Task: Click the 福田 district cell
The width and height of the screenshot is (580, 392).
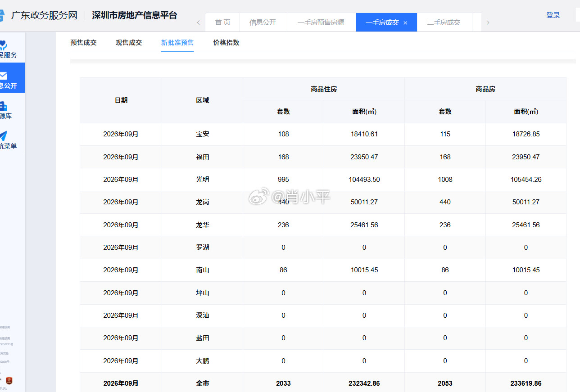Action: pos(202,157)
